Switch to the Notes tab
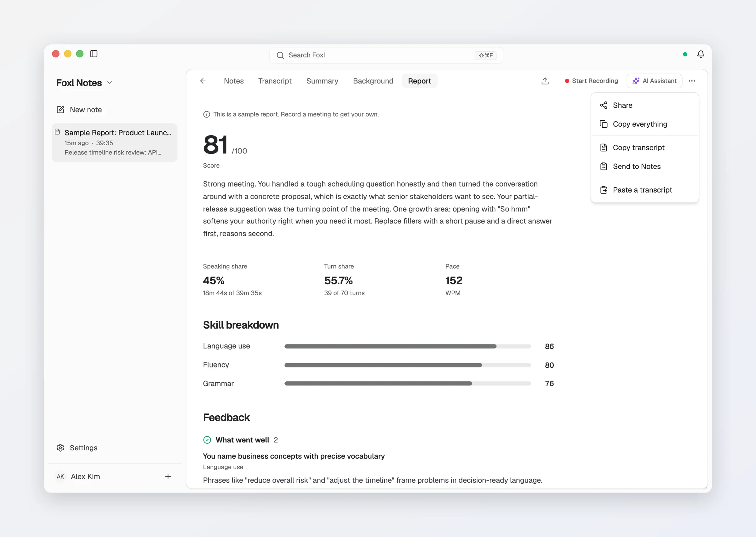This screenshot has height=537, width=756. pyautogui.click(x=234, y=81)
